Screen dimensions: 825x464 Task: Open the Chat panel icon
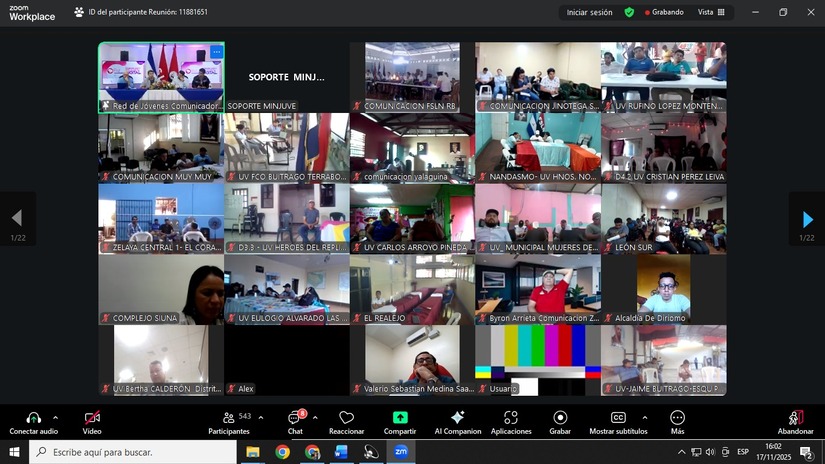(x=295, y=417)
